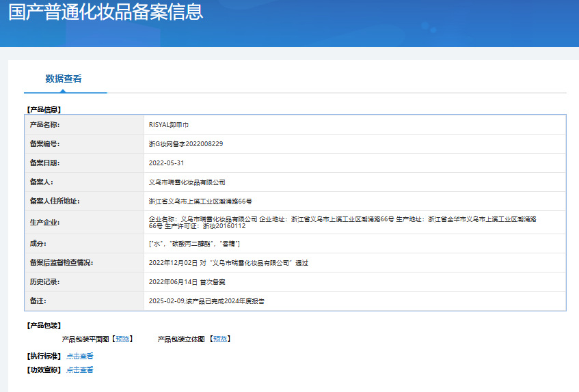Select the filing date 2022-05-31
This screenshot has width=579, height=392.
point(166,163)
